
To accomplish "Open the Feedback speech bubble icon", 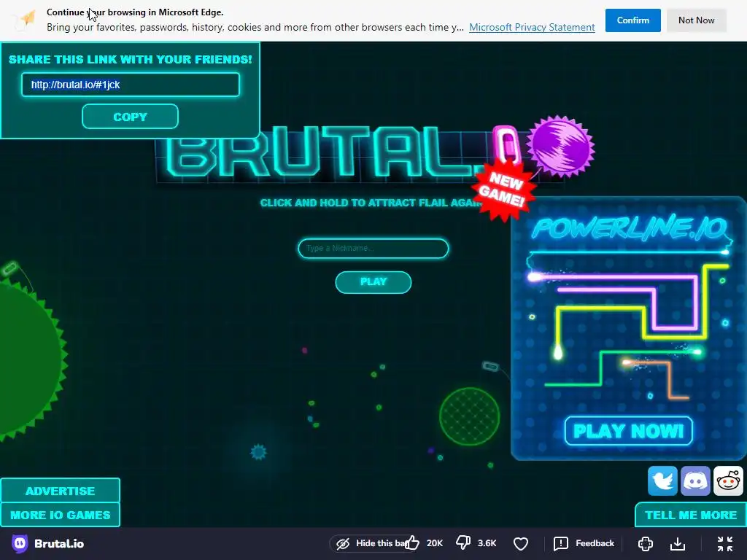I will click(561, 543).
